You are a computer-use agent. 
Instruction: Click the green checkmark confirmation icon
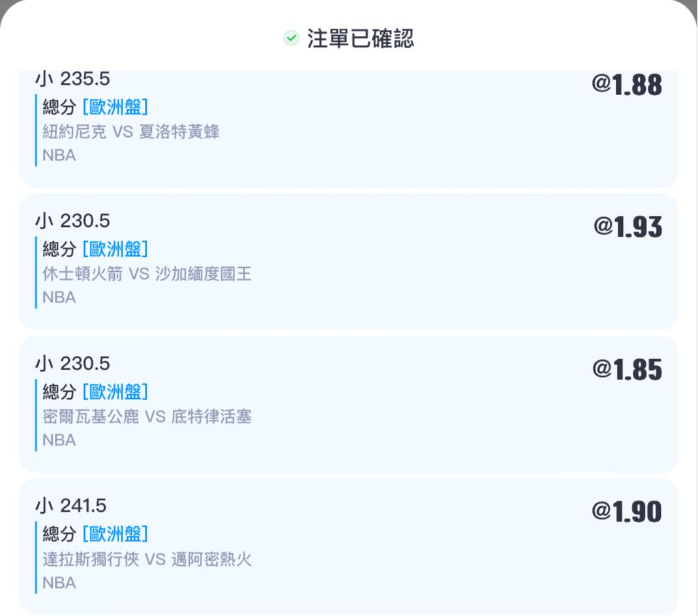pos(292,38)
